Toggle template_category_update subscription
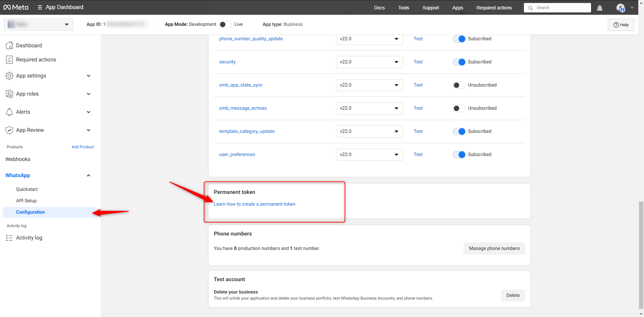 click(x=459, y=131)
